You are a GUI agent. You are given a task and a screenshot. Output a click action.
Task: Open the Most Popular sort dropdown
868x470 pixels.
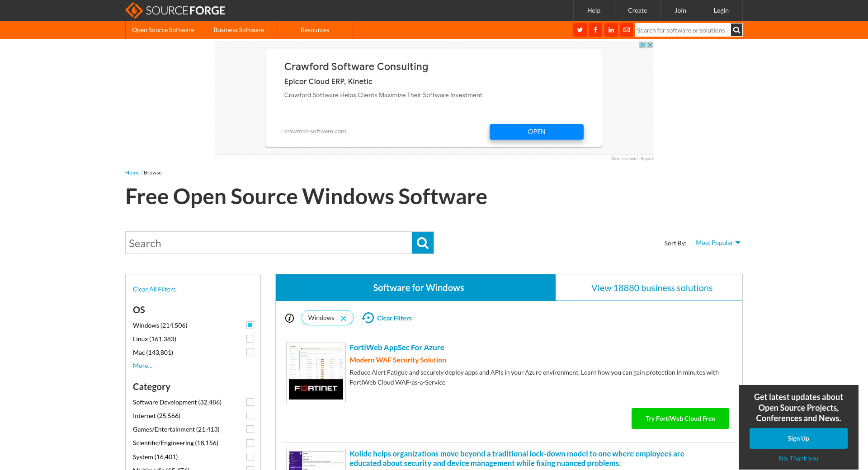[717, 243]
